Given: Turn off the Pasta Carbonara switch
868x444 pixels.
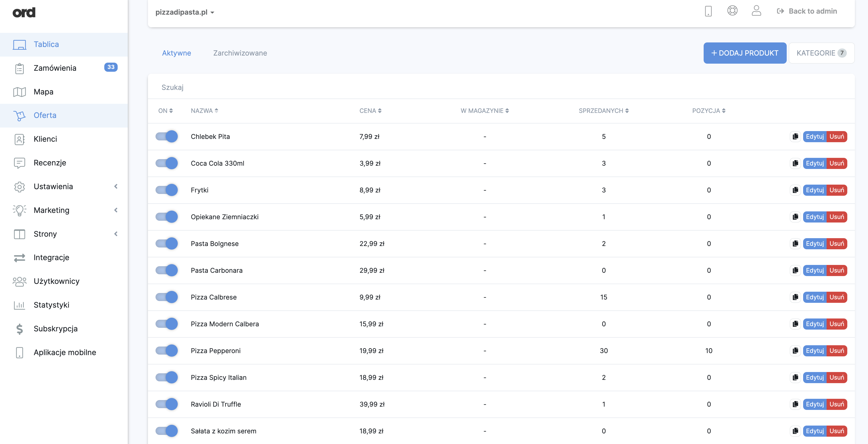Looking at the screenshot, I should (166, 270).
